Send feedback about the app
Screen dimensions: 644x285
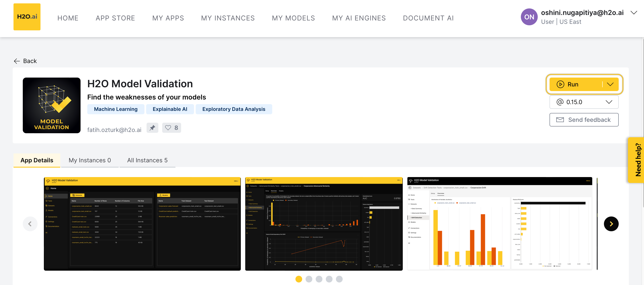point(584,120)
